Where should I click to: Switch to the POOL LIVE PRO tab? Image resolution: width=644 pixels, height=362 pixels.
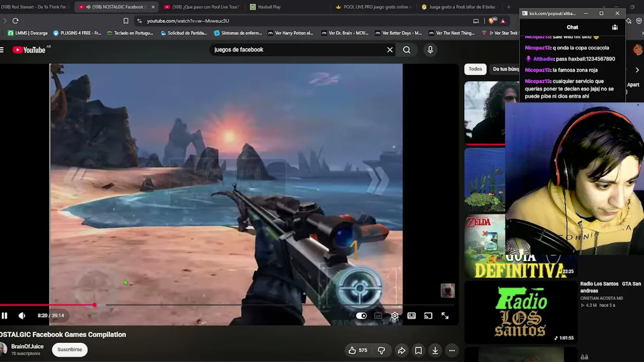tap(373, 7)
